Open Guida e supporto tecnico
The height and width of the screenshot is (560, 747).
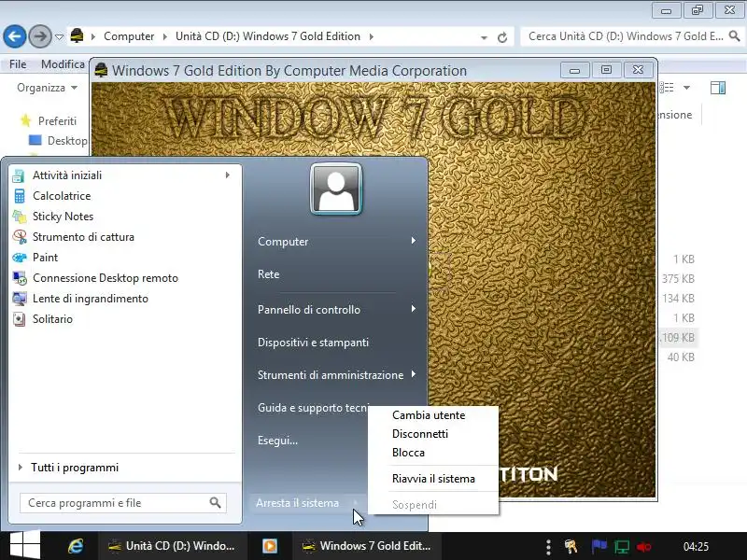[313, 408]
